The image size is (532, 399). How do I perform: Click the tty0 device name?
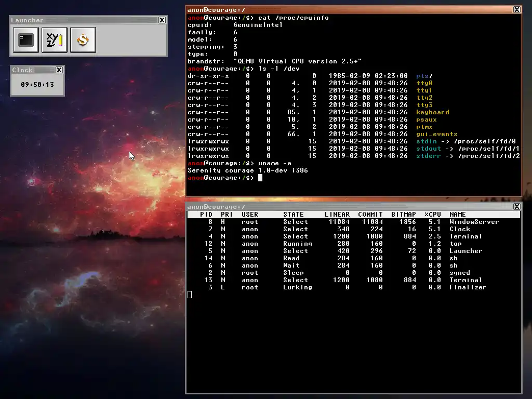tap(424, 83)
